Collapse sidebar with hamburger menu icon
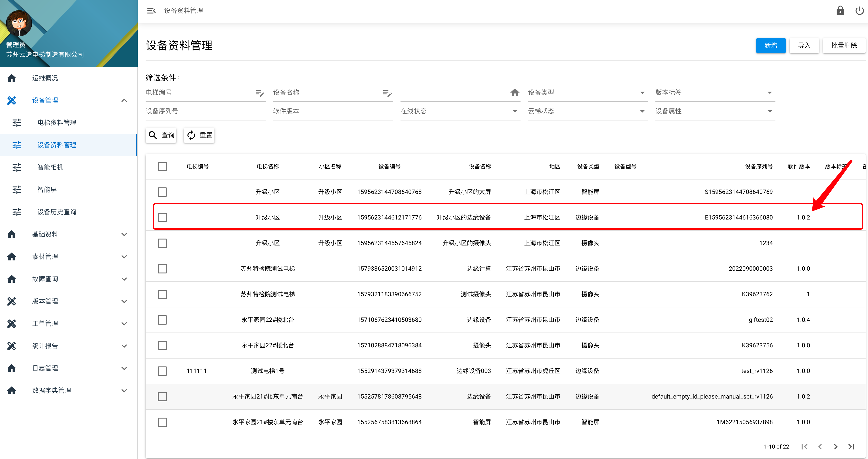Image resolution: width=868 pixels, height=459 pixels. pos(151,11)
